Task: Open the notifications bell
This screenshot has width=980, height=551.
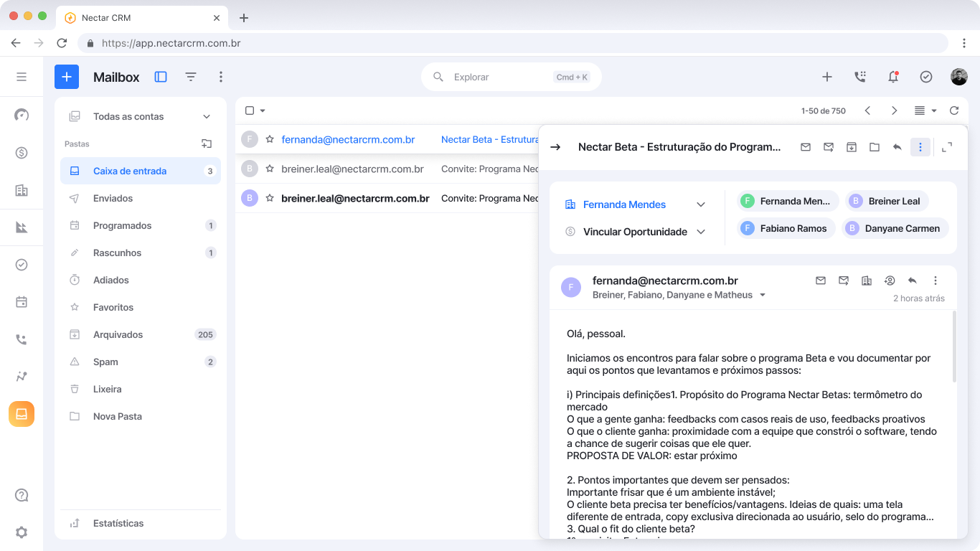Action: (x=893, y=77)
